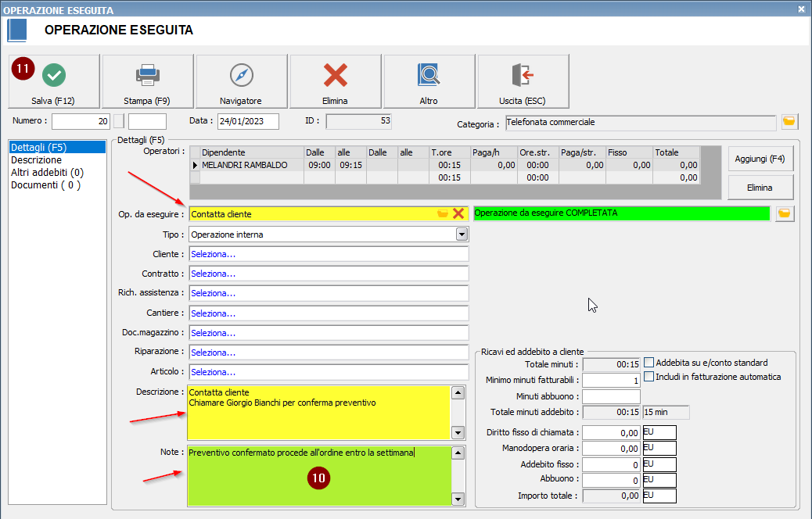Clear Op. da eseguire with red X
Viewport: 812px width, 519px height.
point(458,213)
